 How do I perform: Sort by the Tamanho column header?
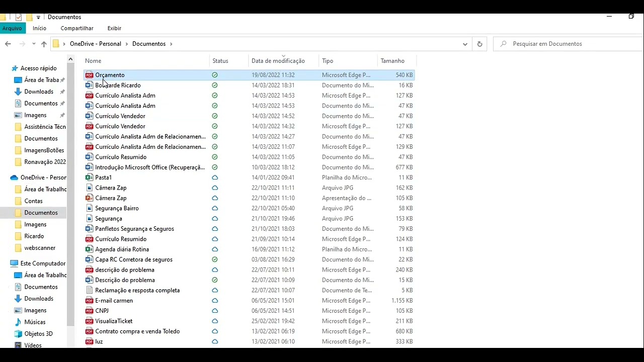pos(396,61)
